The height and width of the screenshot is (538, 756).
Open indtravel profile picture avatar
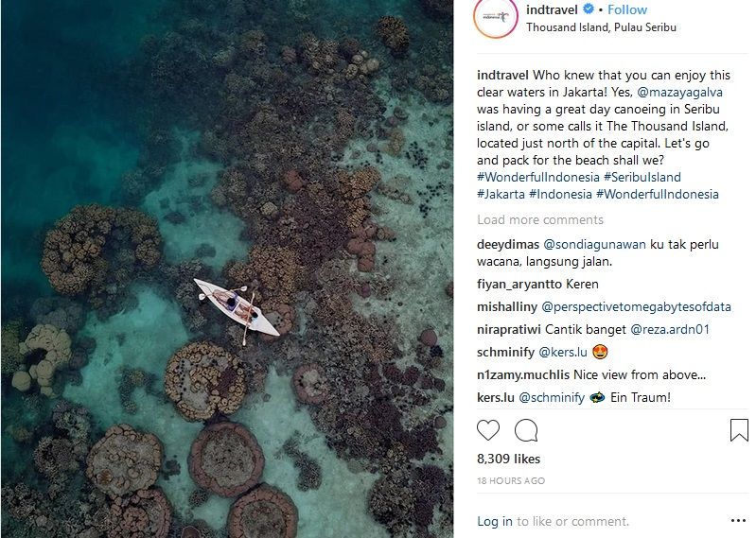496,19
